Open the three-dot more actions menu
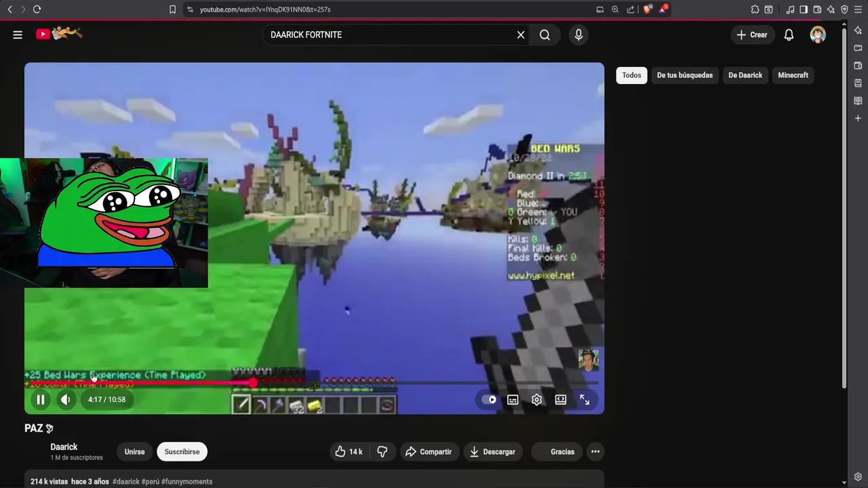This screenshot has height=488, width=868. tap(595, 452)
